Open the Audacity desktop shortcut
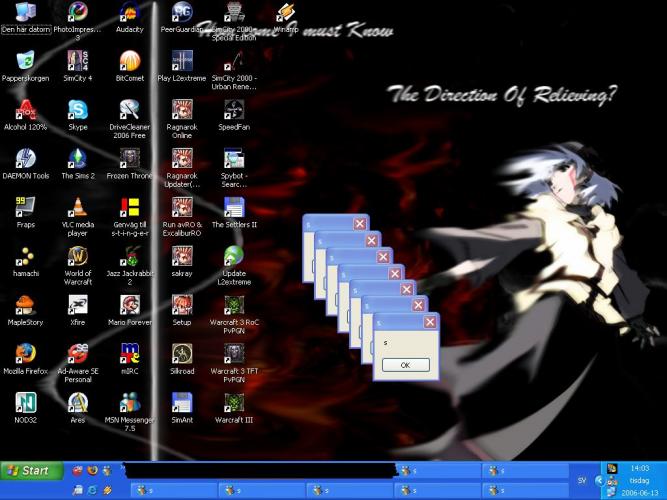Image resolution: width=667 pixels, height=500 pixels. pos(130,13)
